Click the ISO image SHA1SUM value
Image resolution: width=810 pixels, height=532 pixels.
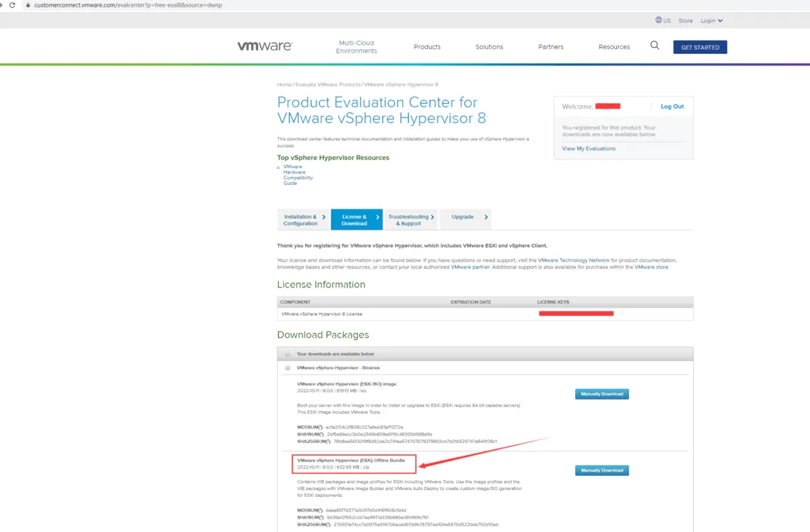tap(379, 434)
